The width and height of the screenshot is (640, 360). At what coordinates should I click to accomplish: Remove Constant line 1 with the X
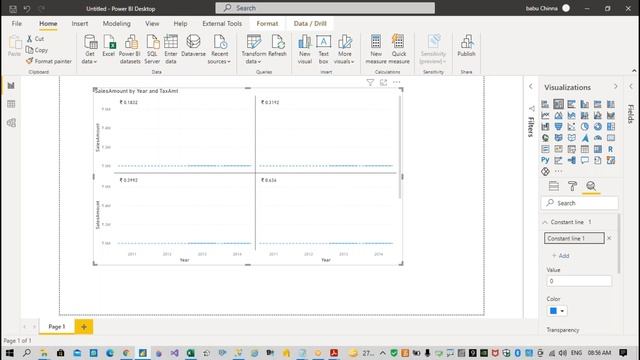pyautogui.click(x=609, y=238)
